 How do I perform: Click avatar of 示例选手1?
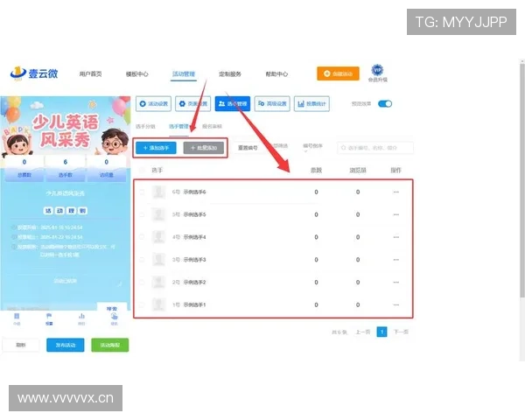158,304
